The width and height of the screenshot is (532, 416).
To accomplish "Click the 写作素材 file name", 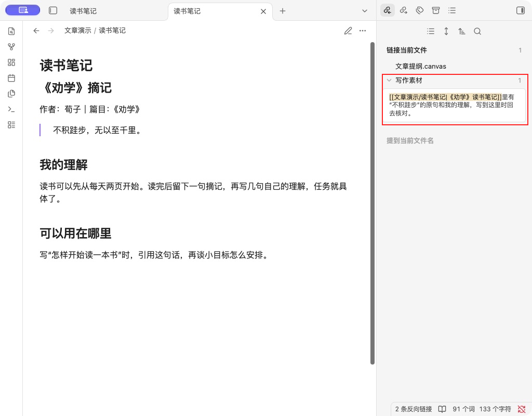I will pyautogui.click(x=409, y=80).
